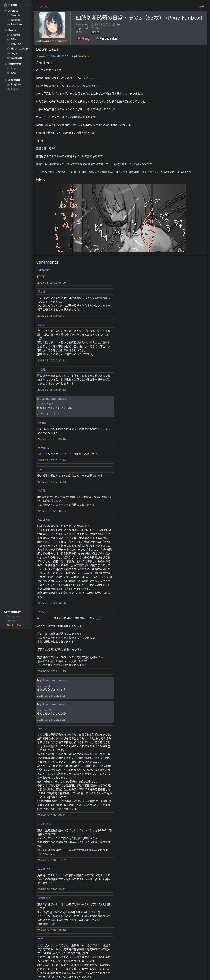Select commenter name うなぎ
The width and height of the screenshot is (210, 980).
click(41, 291)
